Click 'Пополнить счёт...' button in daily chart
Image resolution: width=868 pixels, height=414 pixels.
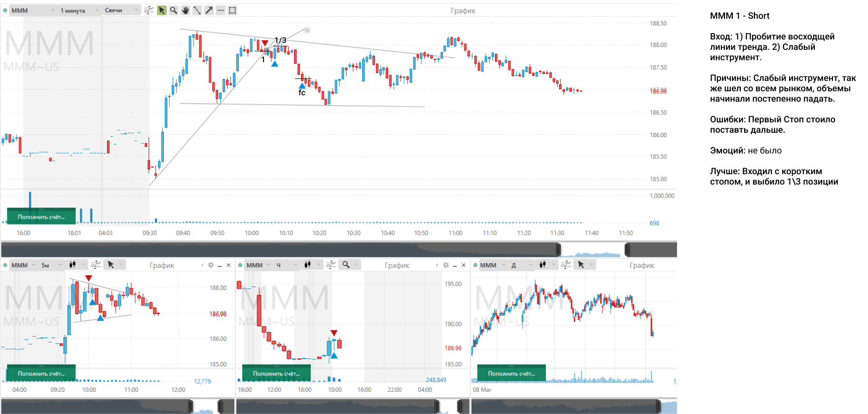511,374
